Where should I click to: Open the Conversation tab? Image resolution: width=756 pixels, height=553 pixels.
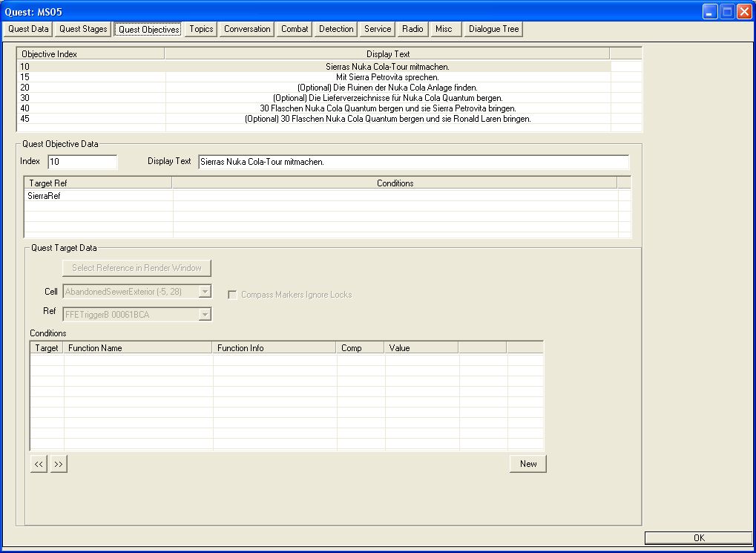[247, 29]
